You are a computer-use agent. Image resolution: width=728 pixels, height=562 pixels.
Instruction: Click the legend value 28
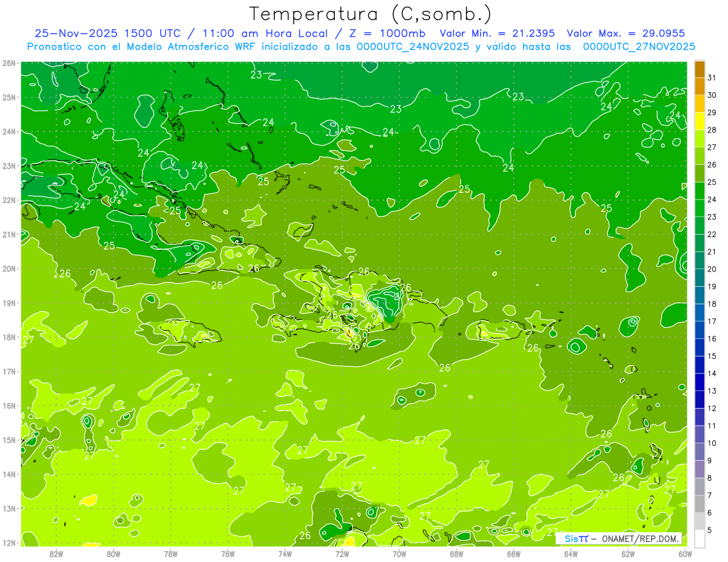click(x=712, y=130)
